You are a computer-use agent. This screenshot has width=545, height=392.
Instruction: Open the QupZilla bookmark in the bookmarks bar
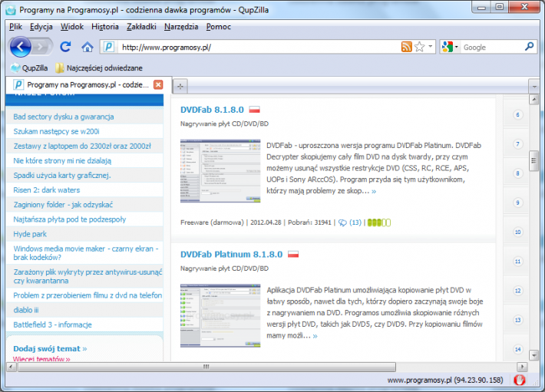[x=29, y=68]
